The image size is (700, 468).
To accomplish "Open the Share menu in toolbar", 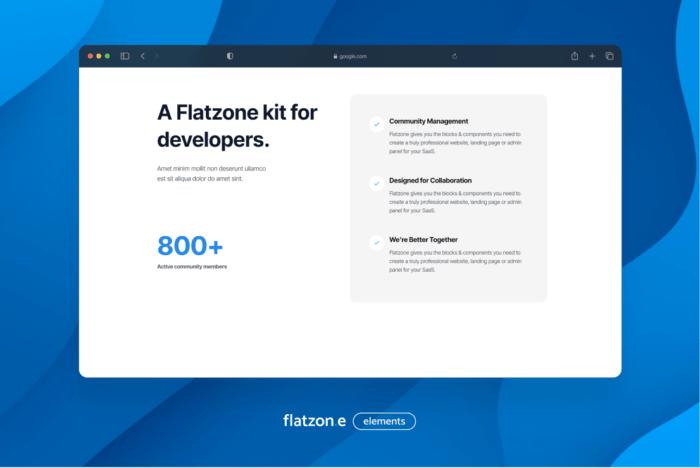I will point(575,56).
